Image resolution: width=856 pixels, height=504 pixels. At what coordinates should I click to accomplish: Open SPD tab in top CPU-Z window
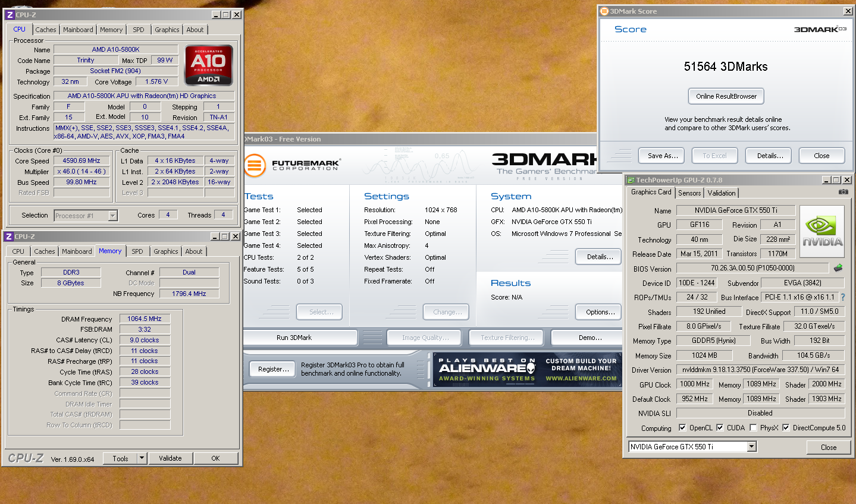point(139,30)
